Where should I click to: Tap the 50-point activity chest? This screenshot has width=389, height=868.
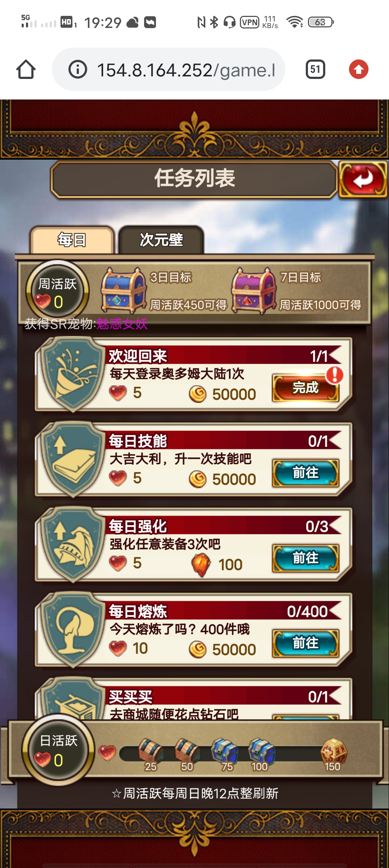[x=187, y=754]
